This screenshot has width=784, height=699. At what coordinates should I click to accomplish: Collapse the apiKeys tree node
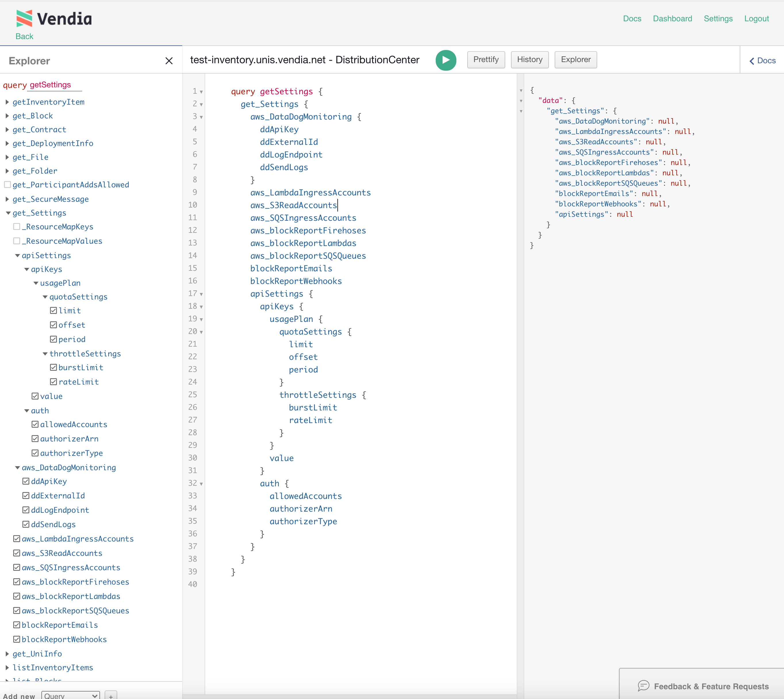pos(26,269)
